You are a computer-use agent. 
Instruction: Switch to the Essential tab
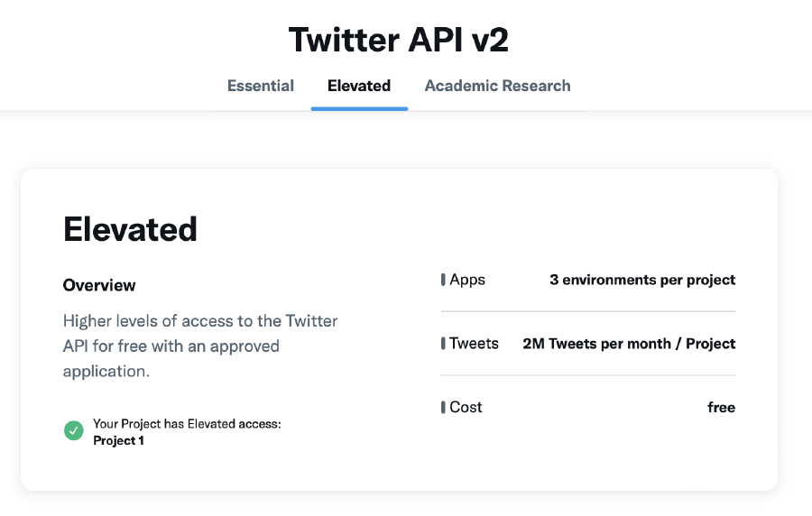pyautogui.click(x=261, y=87)
